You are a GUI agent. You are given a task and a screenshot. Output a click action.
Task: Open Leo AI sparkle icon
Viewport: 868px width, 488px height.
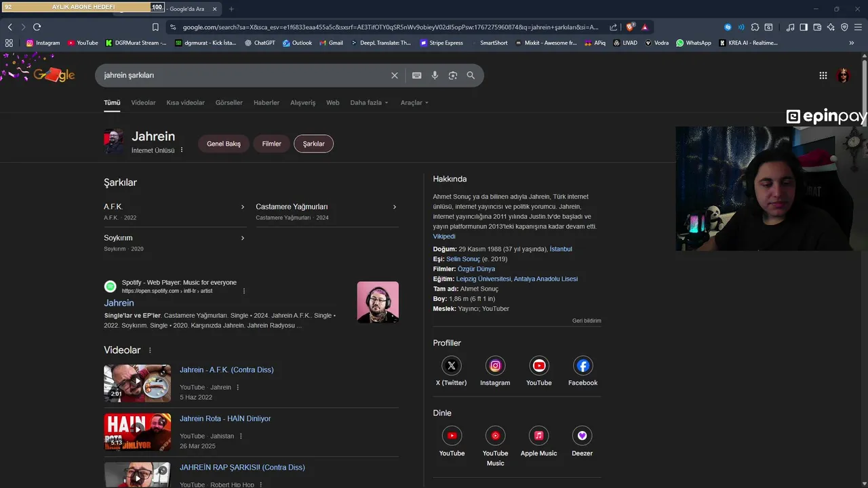[831, 27]
